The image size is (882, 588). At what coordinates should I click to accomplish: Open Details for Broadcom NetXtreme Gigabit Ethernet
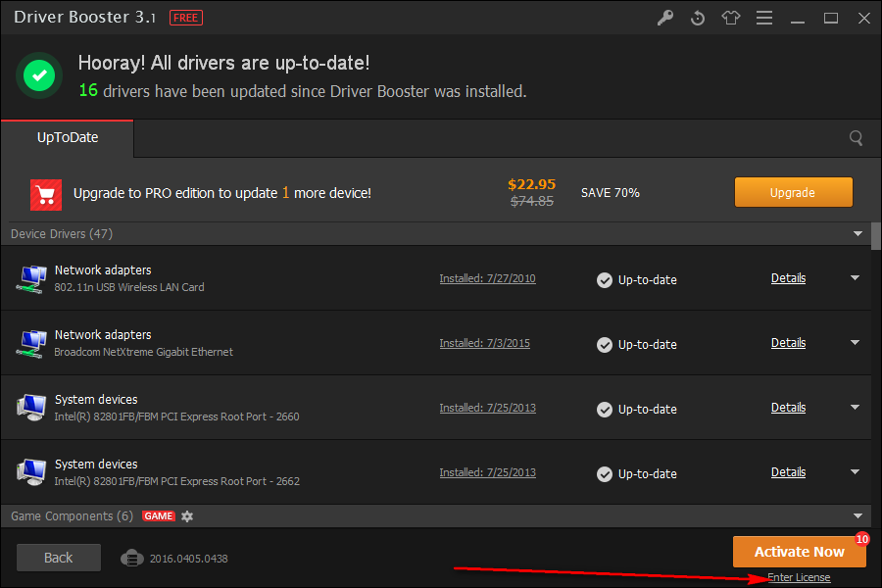pyautogui.click(x=788, y=343)
